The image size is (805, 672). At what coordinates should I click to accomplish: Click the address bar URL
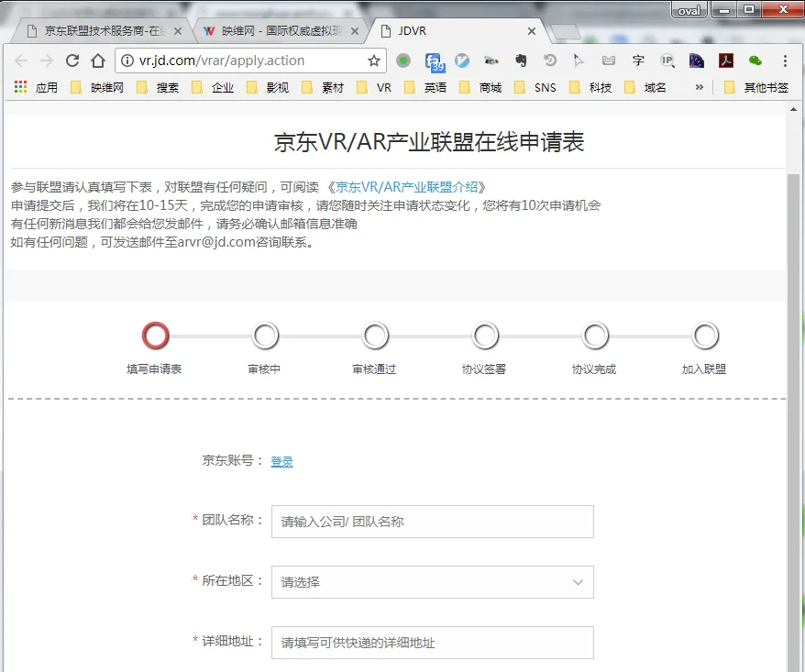tap(222, 61)
